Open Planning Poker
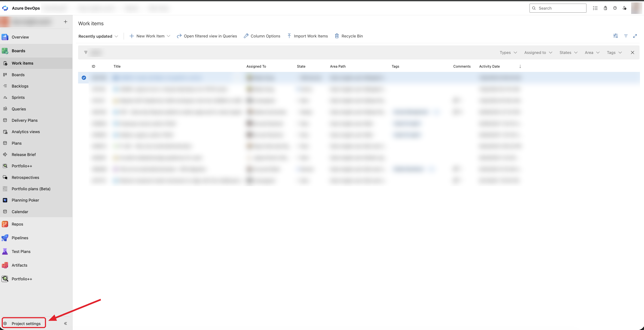Screen dimensions: 644x330 pos(36,200)
